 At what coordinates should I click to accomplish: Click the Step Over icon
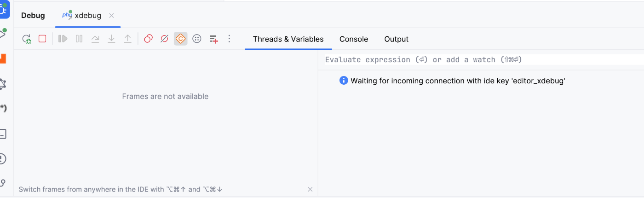tap(95, 39)
